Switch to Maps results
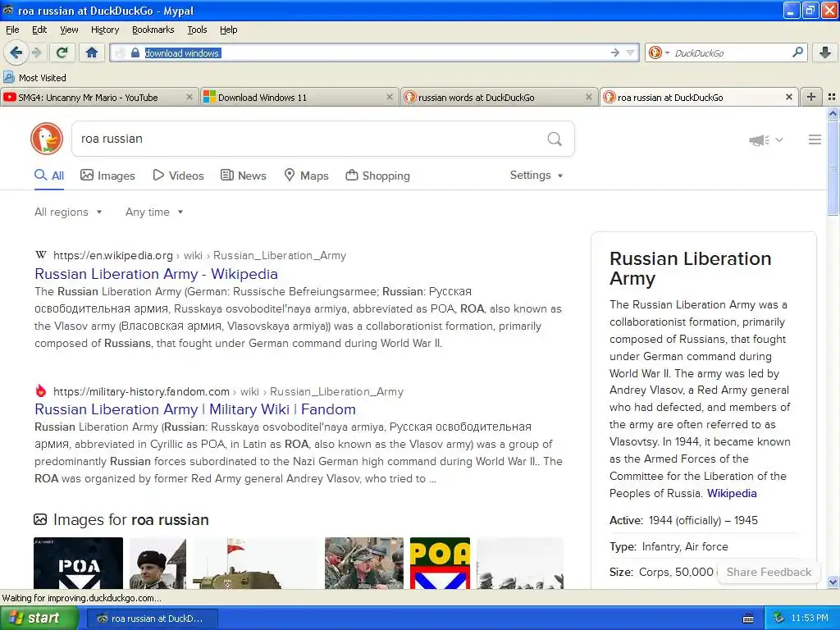 307,176
